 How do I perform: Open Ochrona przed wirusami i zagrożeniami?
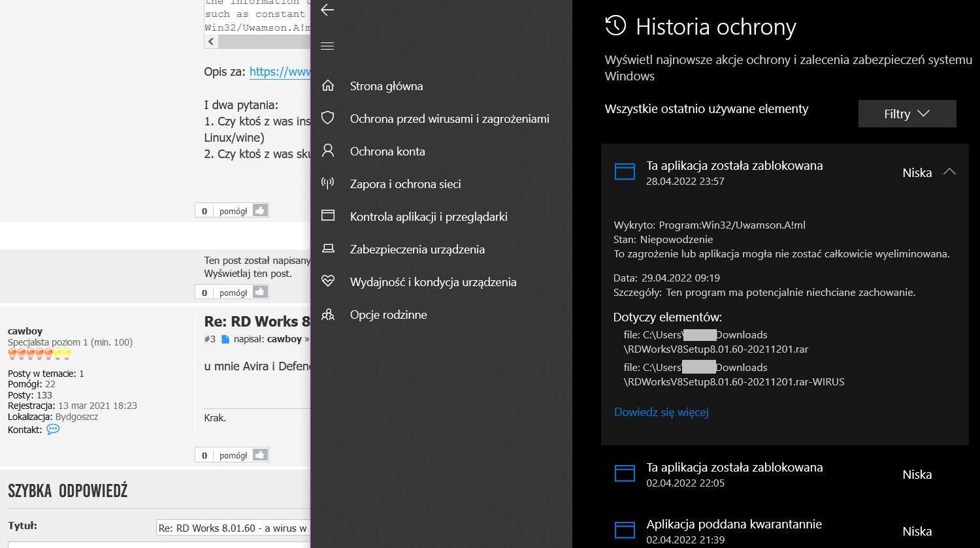449,119
